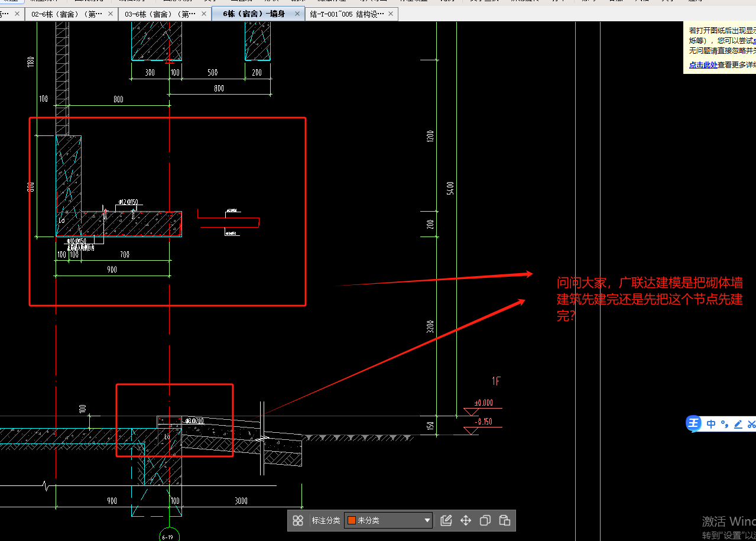Click the copy annotation icon
The height and width of the screenshot is (541, 756).
(x=485, y=520)
